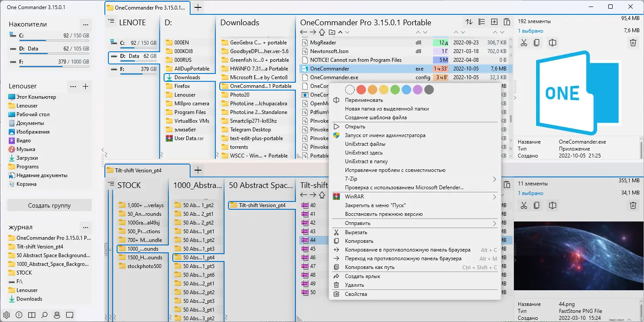Change list view mode in top pane header
This screenshot has width=644, height=322.
[x=482, y=22]
